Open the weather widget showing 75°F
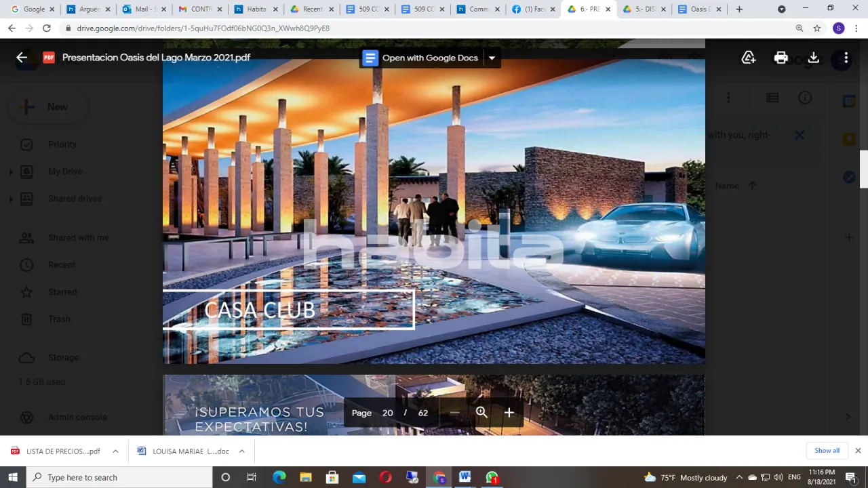The width and height of the screenshot is (868, 488). click(x=686, y=477)
